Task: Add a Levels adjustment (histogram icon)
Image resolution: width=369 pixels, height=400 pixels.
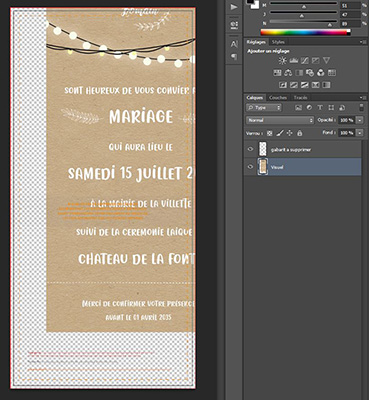Action: [294, 60]
